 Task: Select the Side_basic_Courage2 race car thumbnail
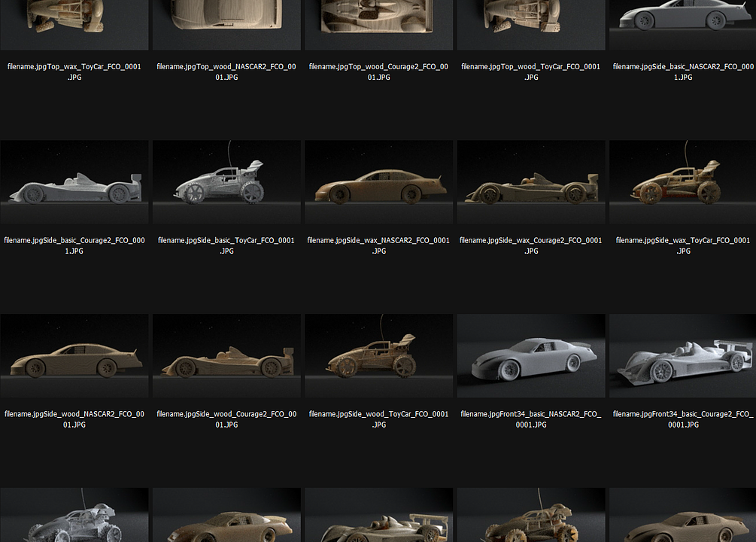[x=74, y=181]
